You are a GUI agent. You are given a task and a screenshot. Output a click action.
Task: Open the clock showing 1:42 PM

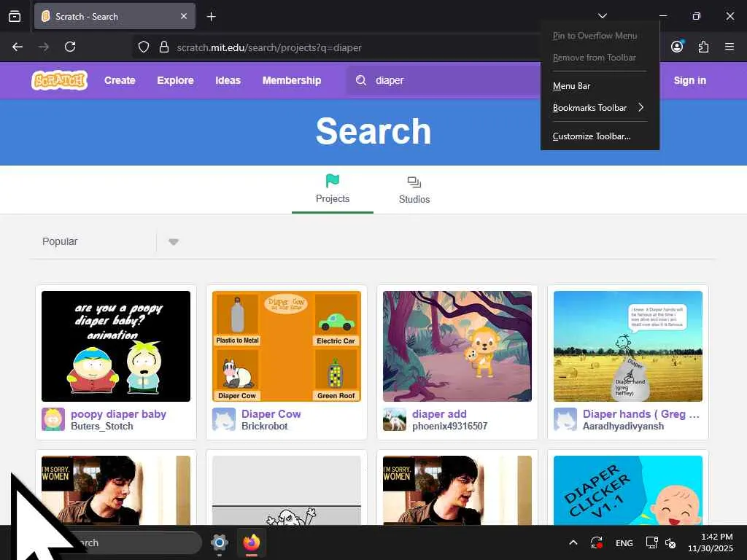click(711, 542)
